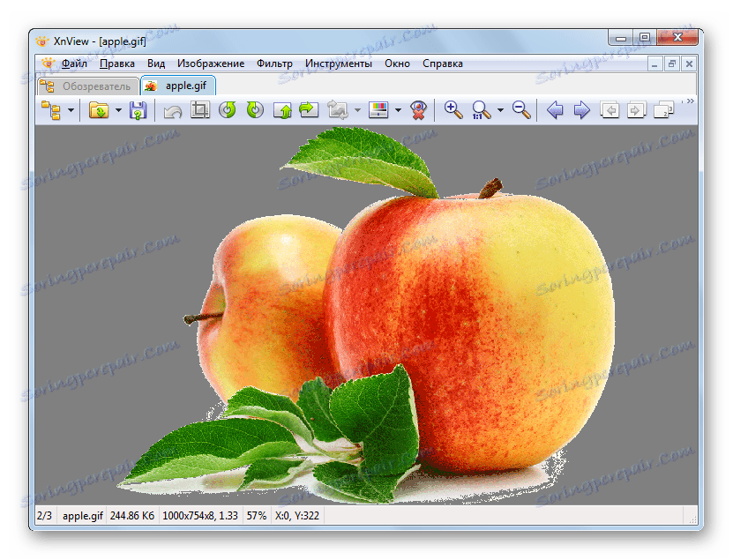This screenshot has height=560, width=733.
Task: Go to next file blue arrow
Action: click(582, 111)
